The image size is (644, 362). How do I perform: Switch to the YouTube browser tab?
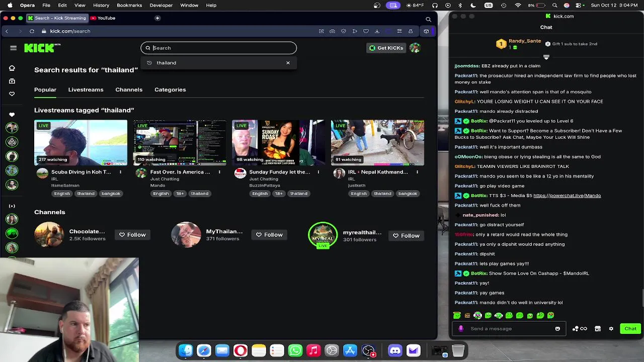tap(103, 18)
